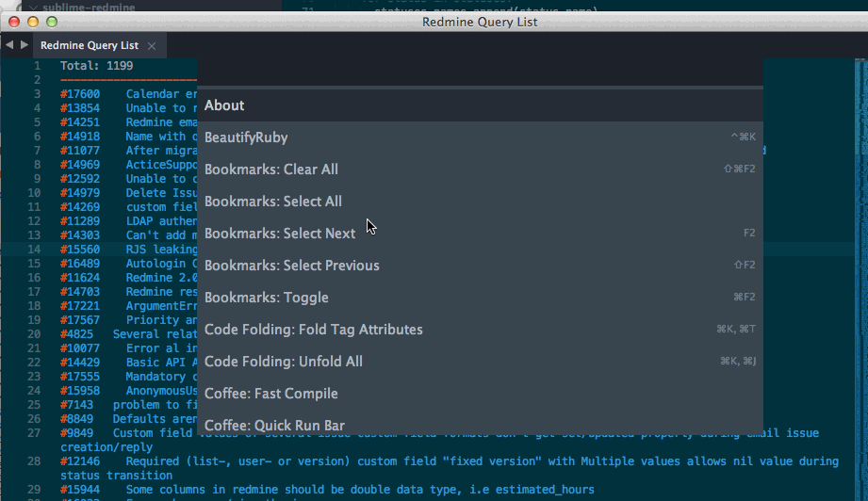
Task: Choose Bookmarks: Select Previous
Action: pos(480,266)
